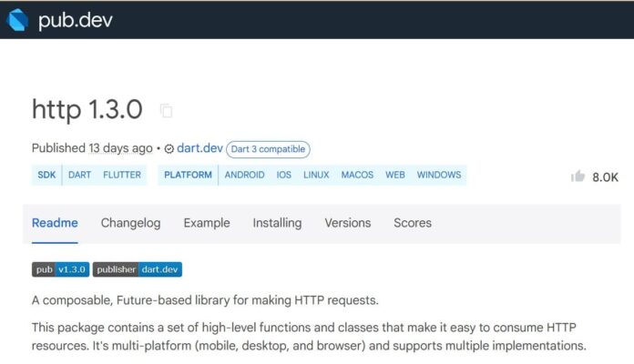Viewport: 634px width, 364px height.
Task: Click the verified publisher badge icon
Action: [169, 149]
